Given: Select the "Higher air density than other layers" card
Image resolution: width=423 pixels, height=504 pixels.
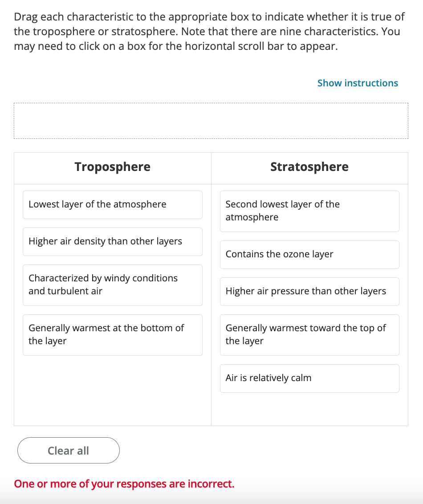Looking at the screenshot, I should [x=112, y=241].
